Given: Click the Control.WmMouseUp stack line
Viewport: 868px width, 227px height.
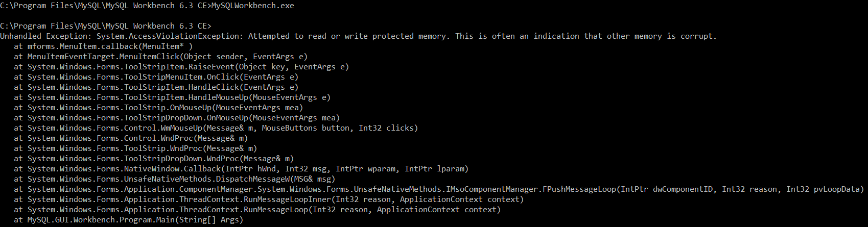Looking at the screenshot, I should [216, 128].
